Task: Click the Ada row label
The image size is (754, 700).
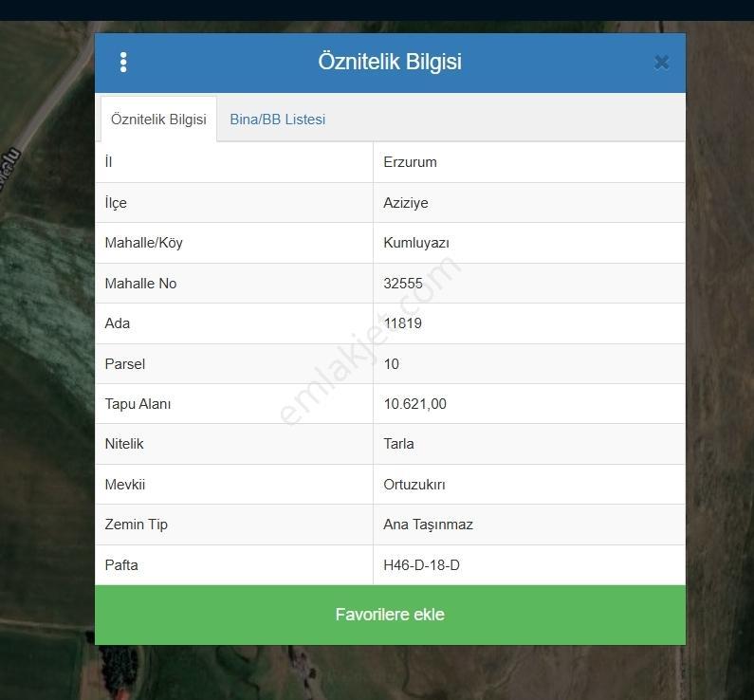Action: pos(118,323)
